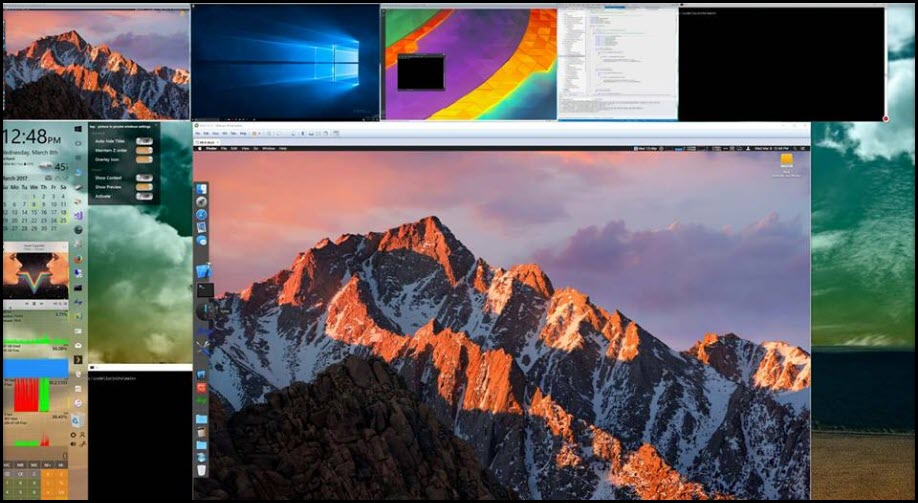The width and height of the screenshot is (918, 503).
Task: Open the Recycle Bin sidebar icon
Action: click(x=76, y=420)
